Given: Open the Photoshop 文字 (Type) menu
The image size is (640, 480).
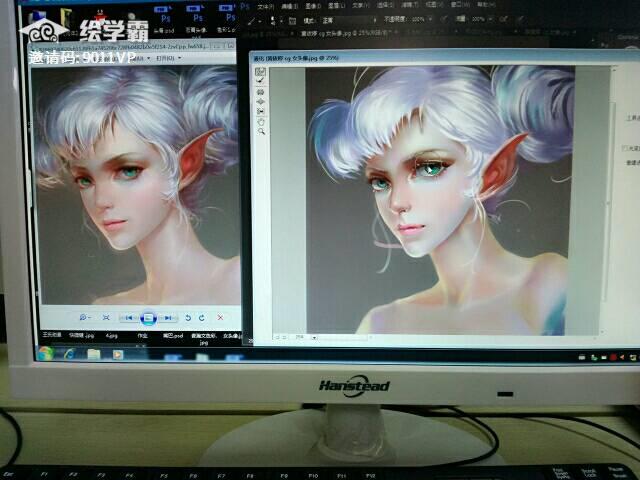Looking at the screenshot, I should pyautogui.click(x=360, y=6).
